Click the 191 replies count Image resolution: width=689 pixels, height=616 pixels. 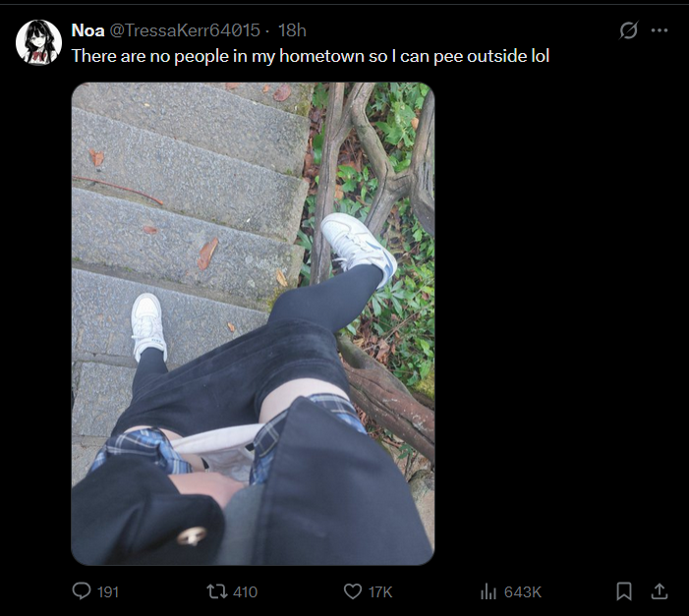(108, 592)
